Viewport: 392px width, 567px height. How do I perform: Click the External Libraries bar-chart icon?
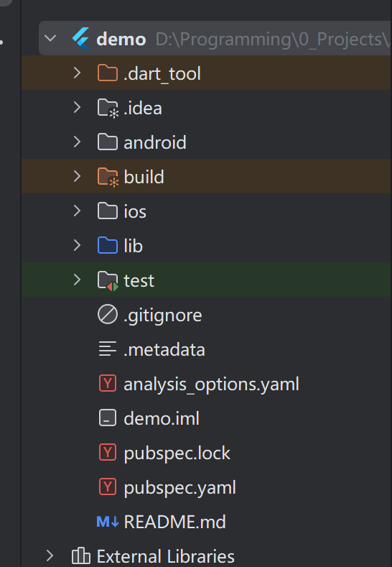click(x=81, y=556)
